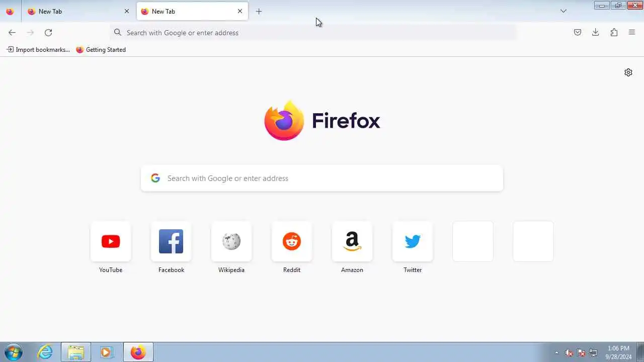Click the first empty shortcut tile
This screenshot has width=644, height=362.
(473, 241)
